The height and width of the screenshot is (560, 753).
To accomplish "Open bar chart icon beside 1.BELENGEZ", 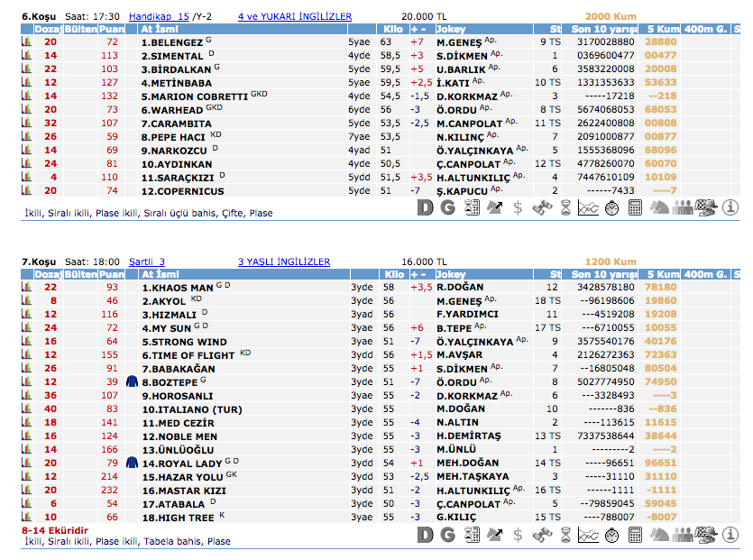I will (26, 41).
